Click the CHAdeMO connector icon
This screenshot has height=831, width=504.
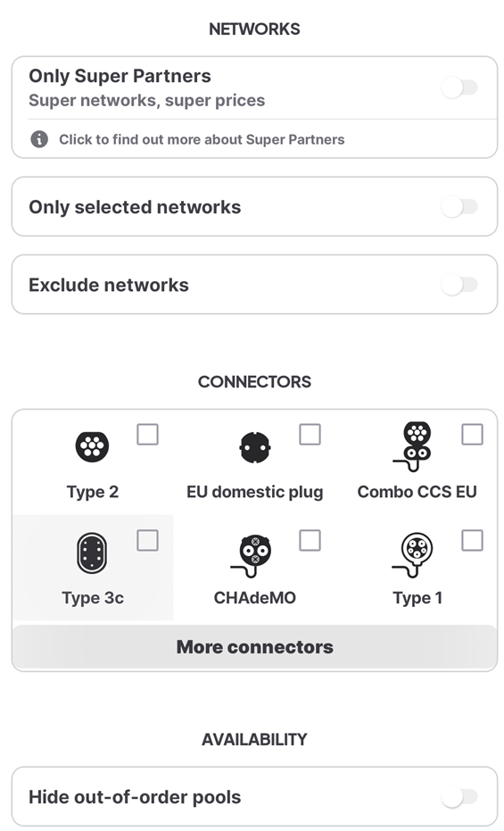tap(252, 556)
